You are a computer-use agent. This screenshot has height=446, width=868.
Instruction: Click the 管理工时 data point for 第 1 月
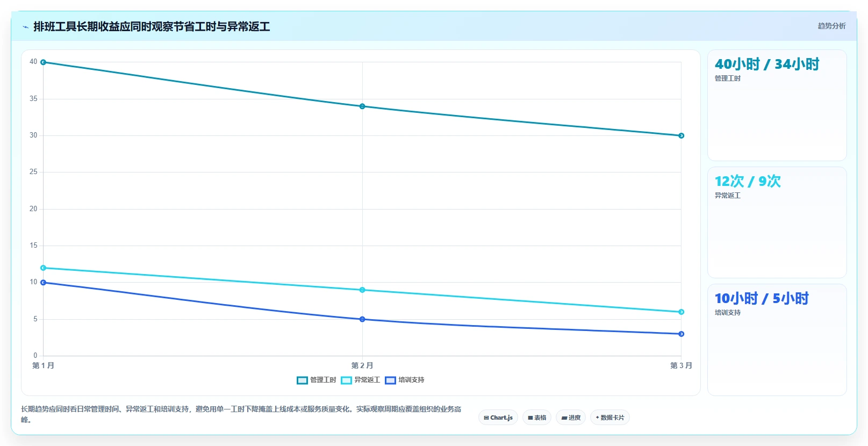pyautogui.click(x=44, y=62)
